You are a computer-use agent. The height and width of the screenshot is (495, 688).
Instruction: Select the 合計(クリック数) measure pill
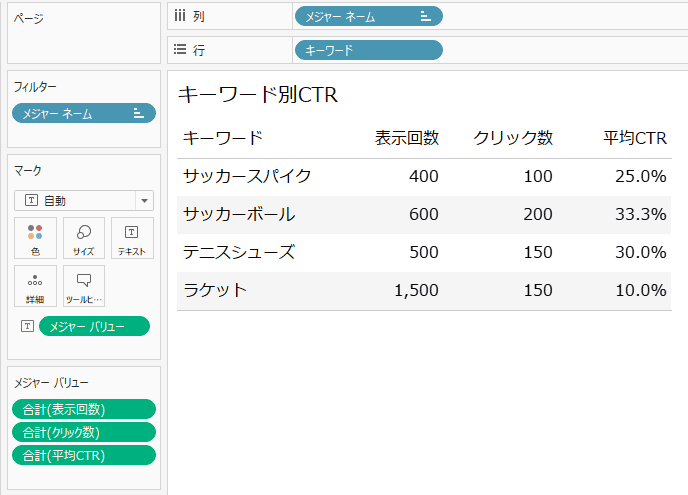(84, 432)
